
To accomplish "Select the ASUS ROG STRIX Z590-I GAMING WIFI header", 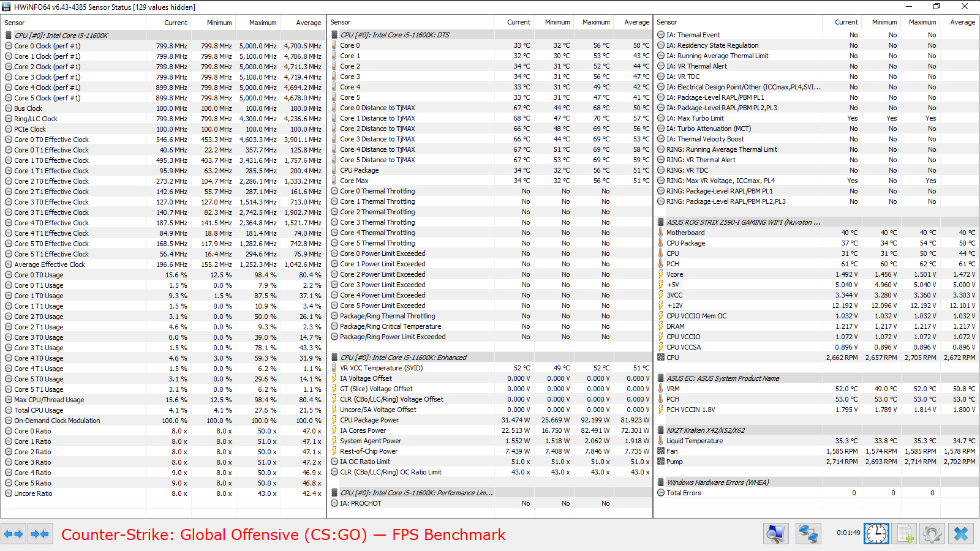I will (816, 222).
